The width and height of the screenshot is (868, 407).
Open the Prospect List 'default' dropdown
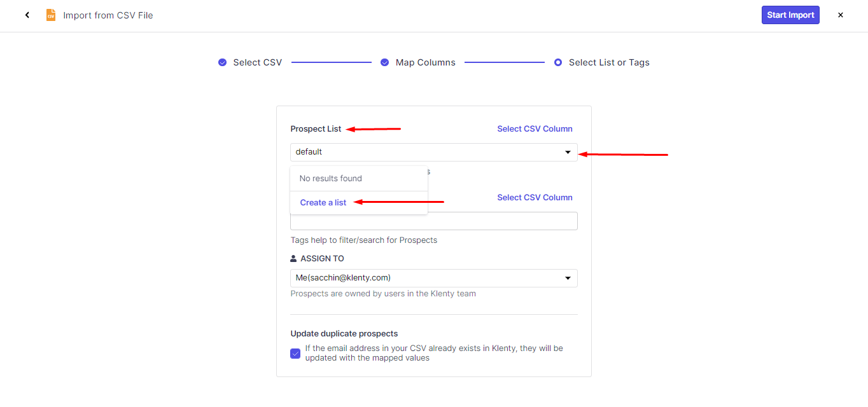coord(426,152)
